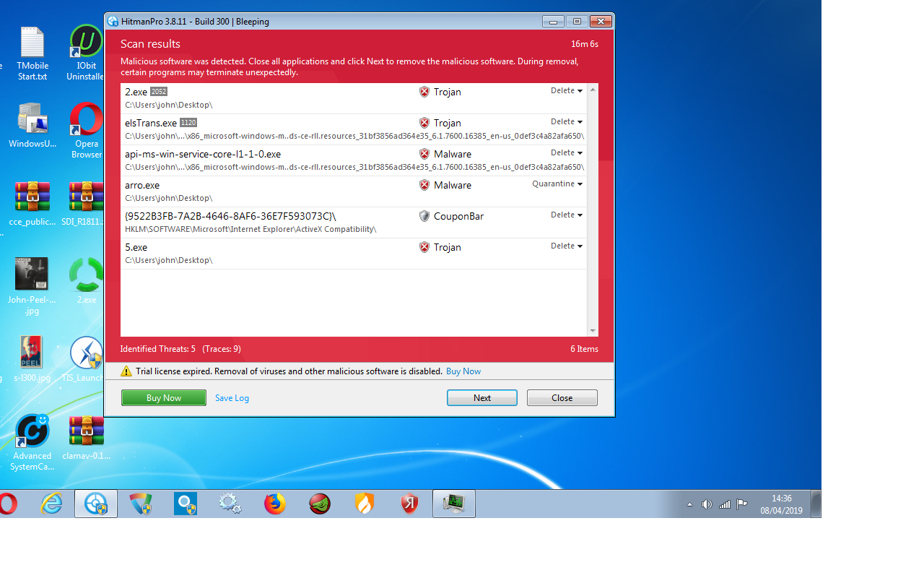The height and width of the screenshot is (578, 924).
Task: Open the Action Center flag icon
Action: click(x=741, y=504)
